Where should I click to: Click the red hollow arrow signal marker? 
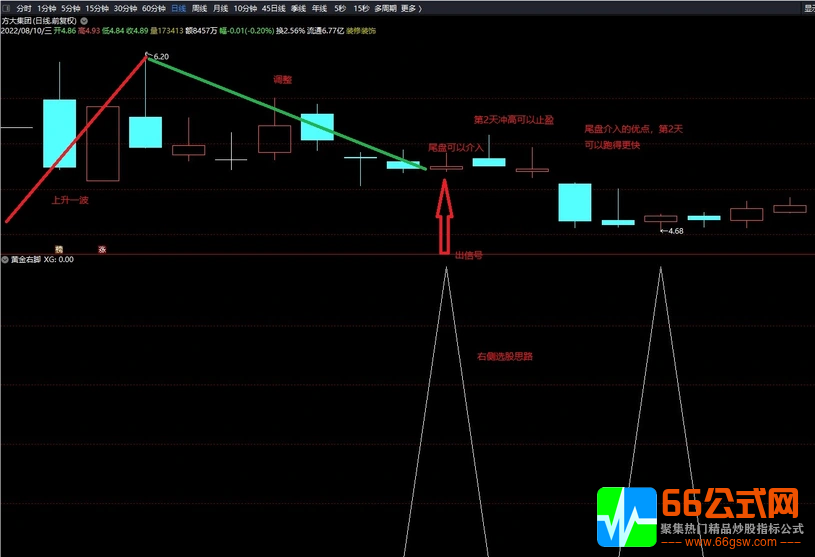tap(445, 218)
